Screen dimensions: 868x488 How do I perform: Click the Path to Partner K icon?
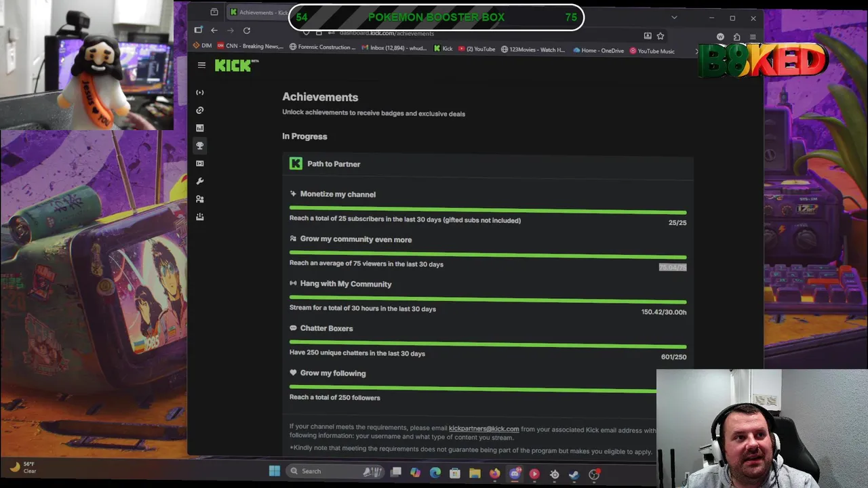point(296,163)
